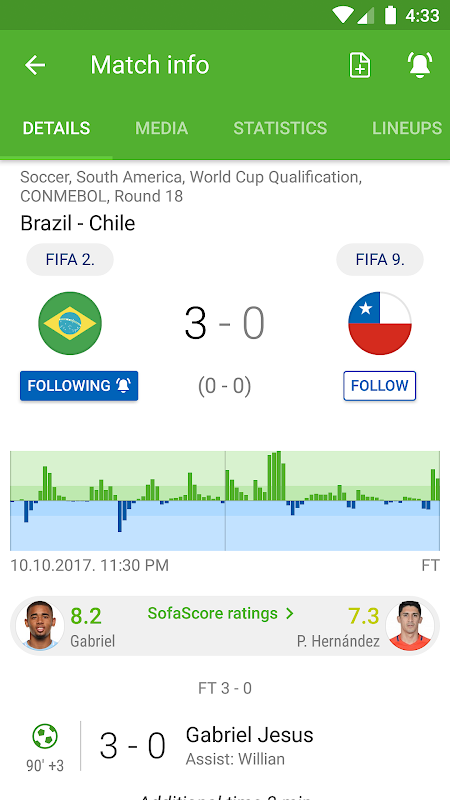450x800 pixels.
Task: Unfollow Brazil via FOLLOWING button
Action: 79,386
